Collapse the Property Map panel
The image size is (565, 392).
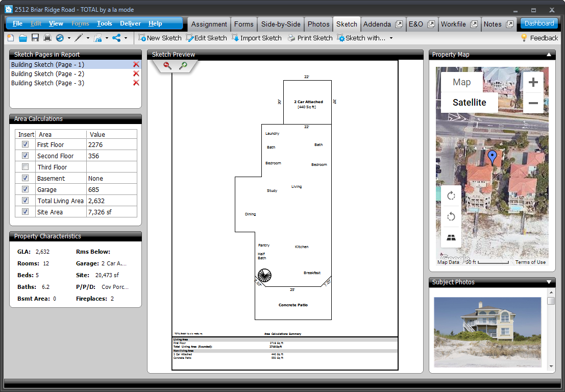(x=549, y=55)
